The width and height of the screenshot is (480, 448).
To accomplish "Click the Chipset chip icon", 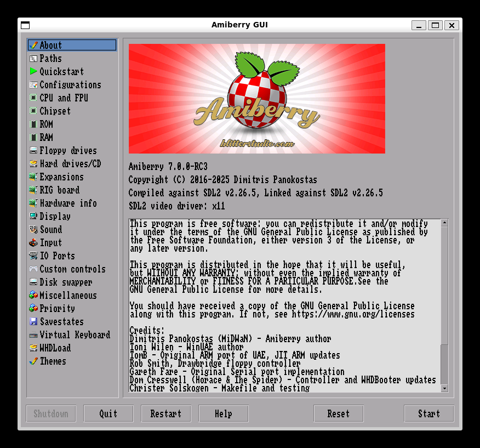I will tap(33, 111).
